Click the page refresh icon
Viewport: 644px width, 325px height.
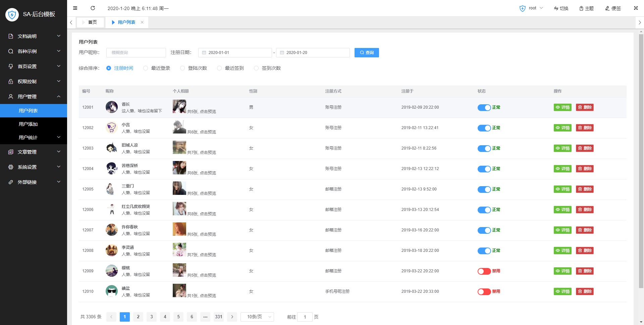coord(93,8)
